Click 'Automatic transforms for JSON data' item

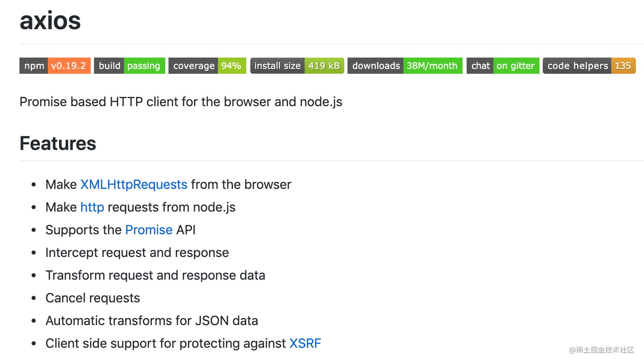(x=152, y=321)
